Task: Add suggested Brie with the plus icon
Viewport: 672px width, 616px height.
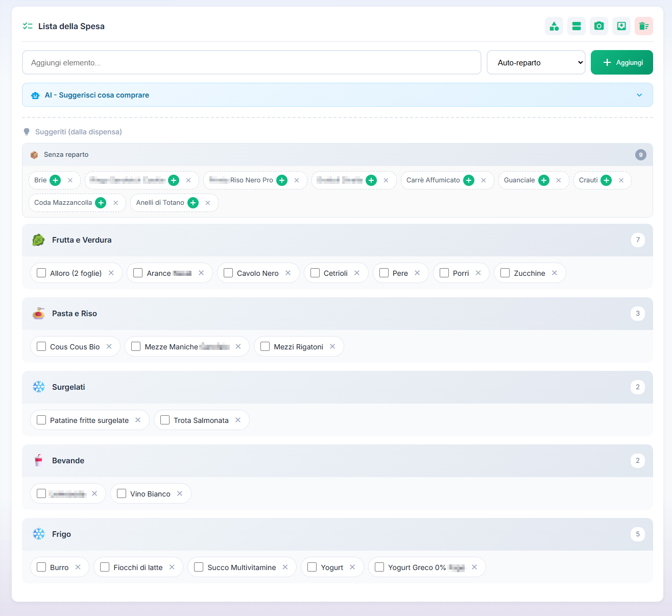Action: [x=55, y=180]
